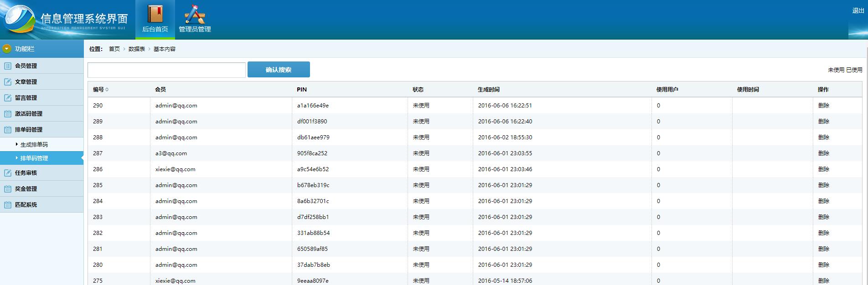Click the 退出 logout link
This screenshot has width=868, height=285.
(858, 10)
